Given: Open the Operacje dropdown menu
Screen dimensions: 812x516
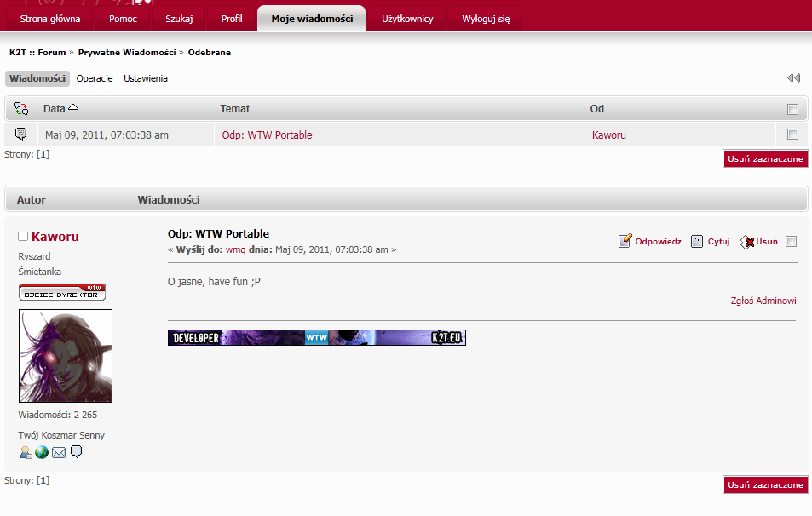Looking at the screenshot, I should point(95,78).
